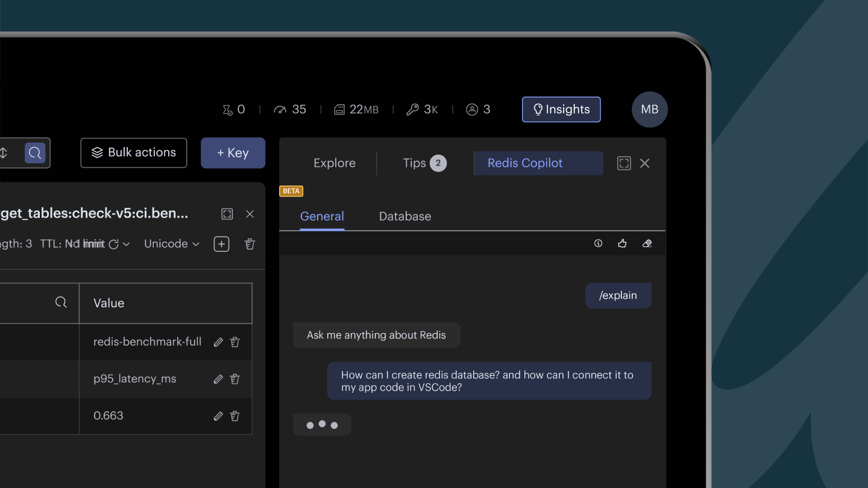Search the table column with magnifier icon
This screenshot has width=868, height=488.
point(61,302)
